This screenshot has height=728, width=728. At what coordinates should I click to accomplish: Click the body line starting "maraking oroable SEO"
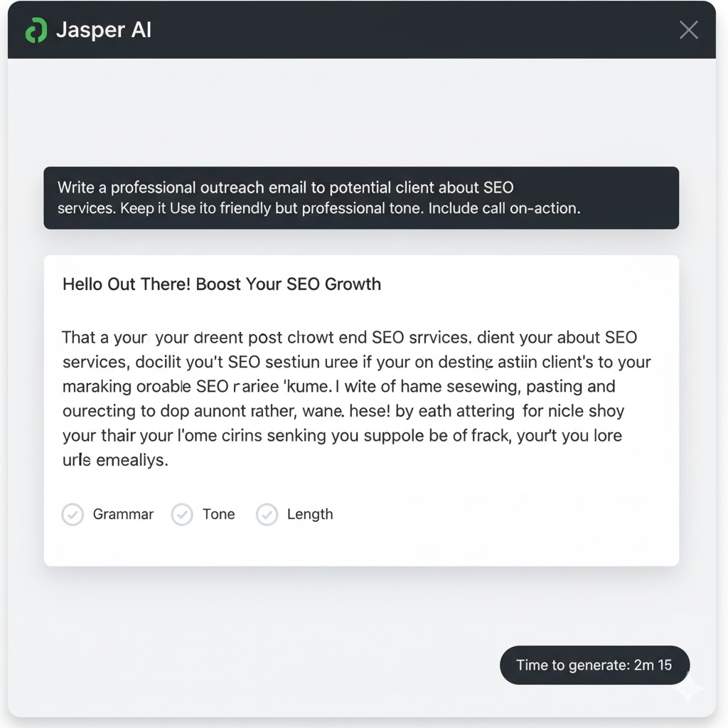(x=338, y=387)
